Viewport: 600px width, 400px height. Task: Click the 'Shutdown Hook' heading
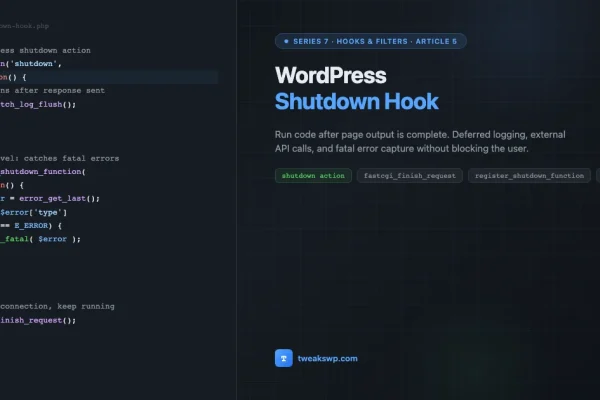click(x=357, y=101)
